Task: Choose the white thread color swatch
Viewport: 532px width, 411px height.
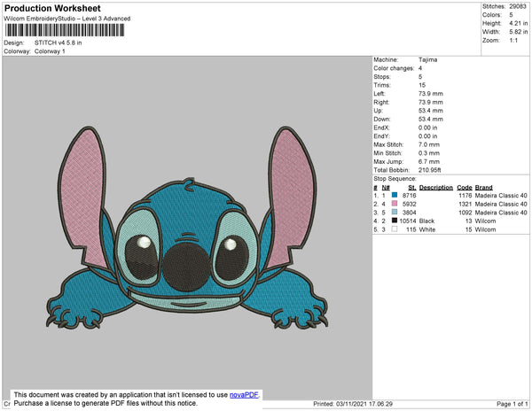Action: (394, 229)
